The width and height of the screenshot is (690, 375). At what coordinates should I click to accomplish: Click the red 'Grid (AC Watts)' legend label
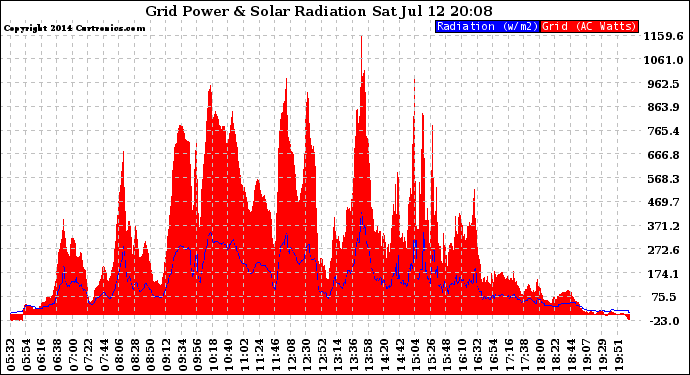tap(589, 26)
